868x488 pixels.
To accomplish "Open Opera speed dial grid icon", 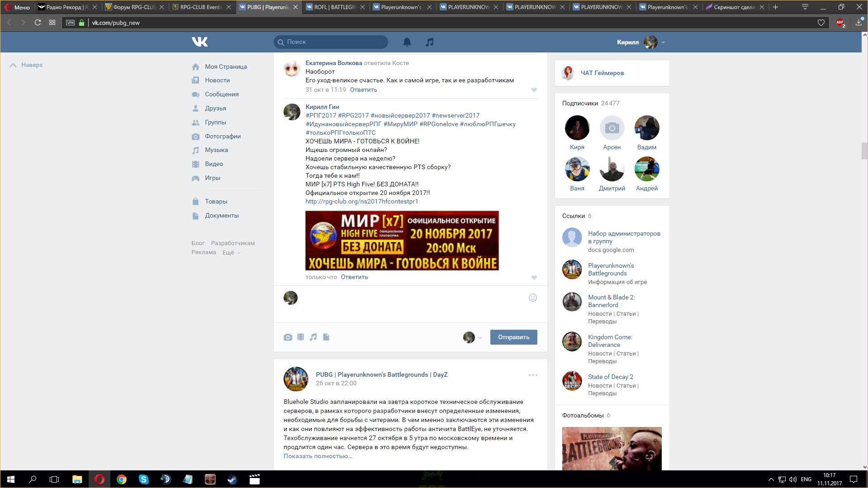I will 52,23.
